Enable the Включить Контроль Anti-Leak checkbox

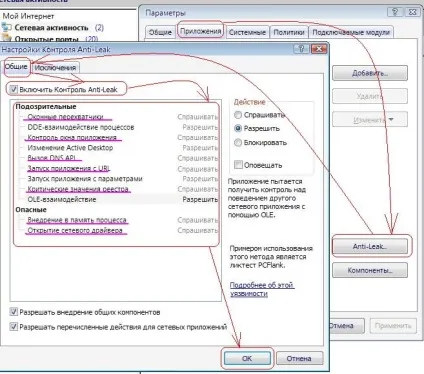[14, 89]
